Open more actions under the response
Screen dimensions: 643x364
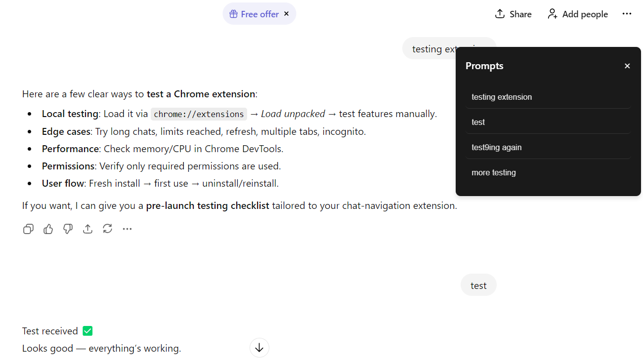pos(127,229)
